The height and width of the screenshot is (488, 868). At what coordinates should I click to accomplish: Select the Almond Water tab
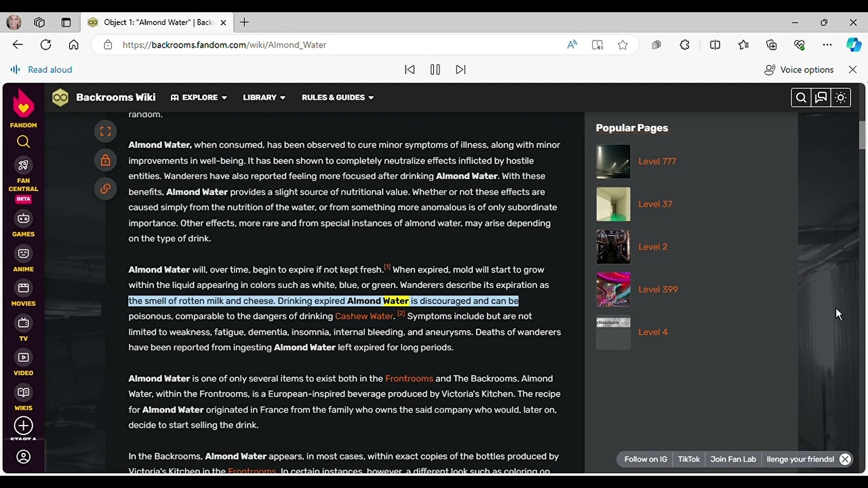coord(156,22)
